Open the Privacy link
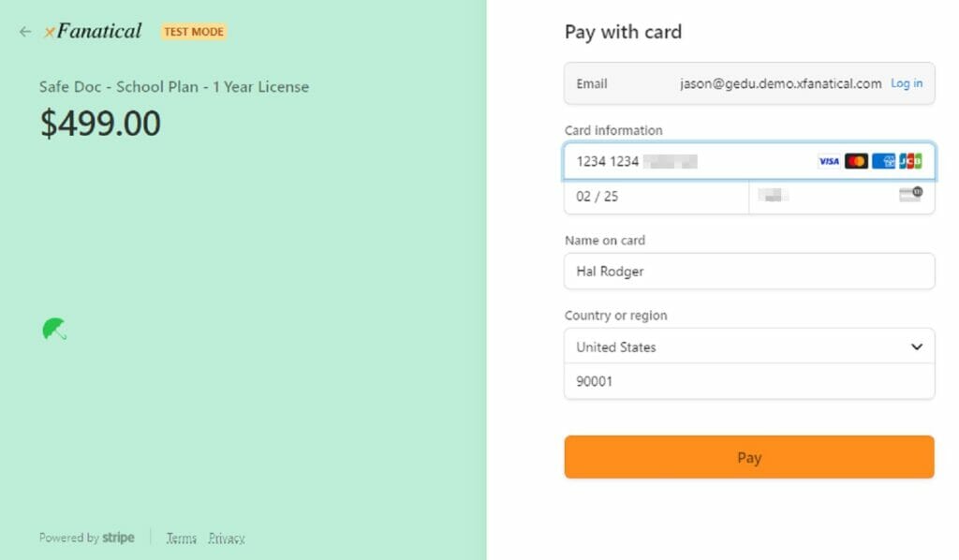959x560 pixels. [x=227, y=538]
